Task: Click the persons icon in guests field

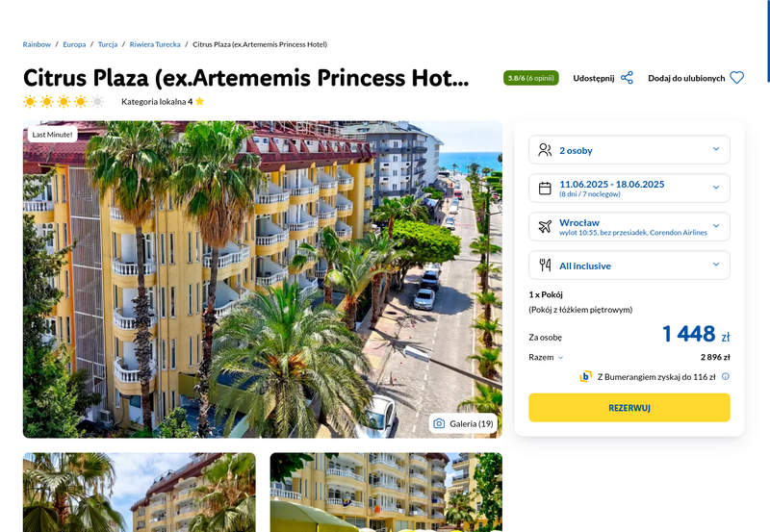Action: 545,150
